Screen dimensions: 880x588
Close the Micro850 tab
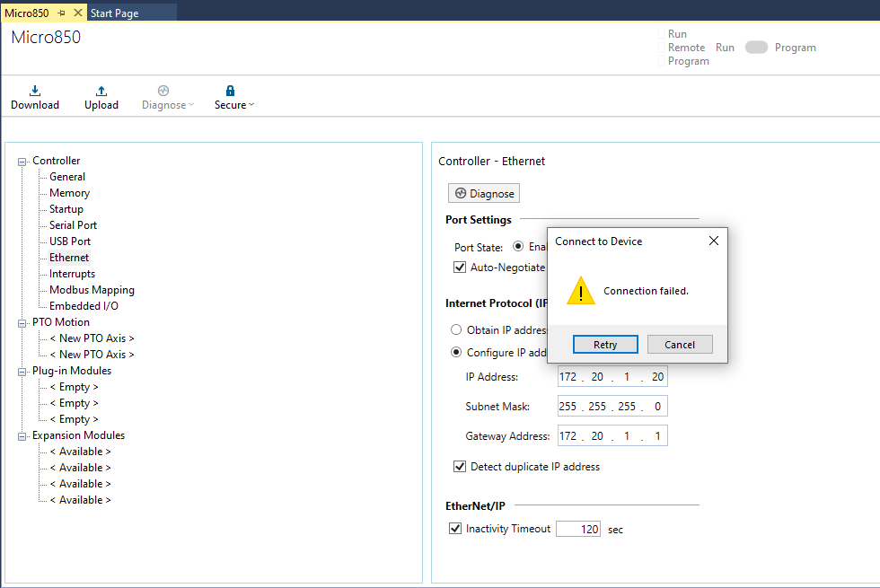pos(78,13)
